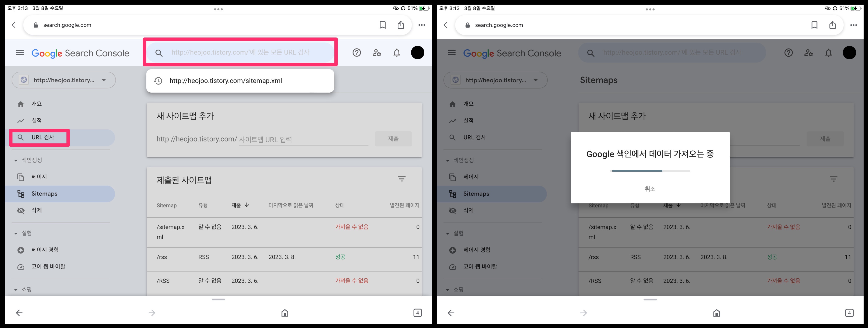Image resolution: width=868 pixels, height=328 pixels.
Task: Open notifications bell in left window
Action: coord(397,53)
